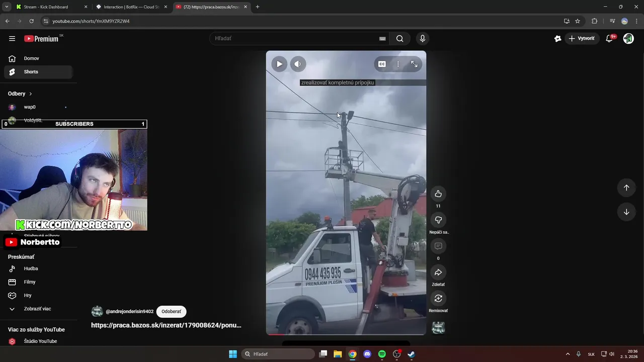Enter fullscreen for the Short
Screen dimensions: 644x362
point(414,64)
